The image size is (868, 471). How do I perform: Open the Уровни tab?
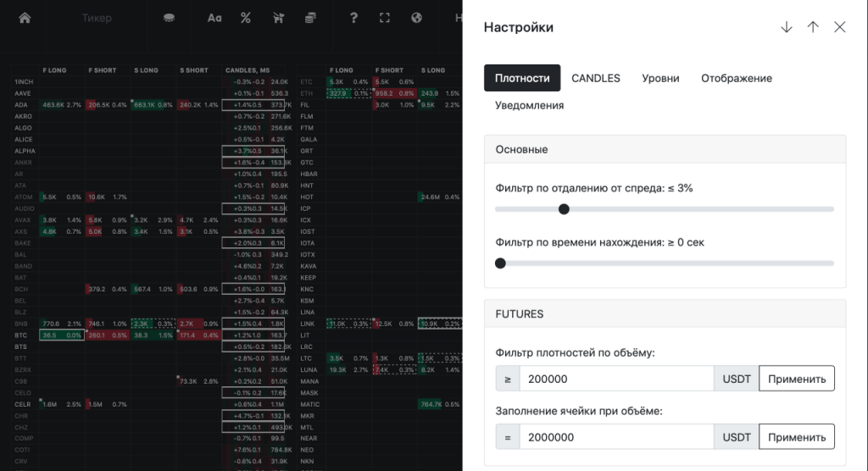click(x=660, y=78)
